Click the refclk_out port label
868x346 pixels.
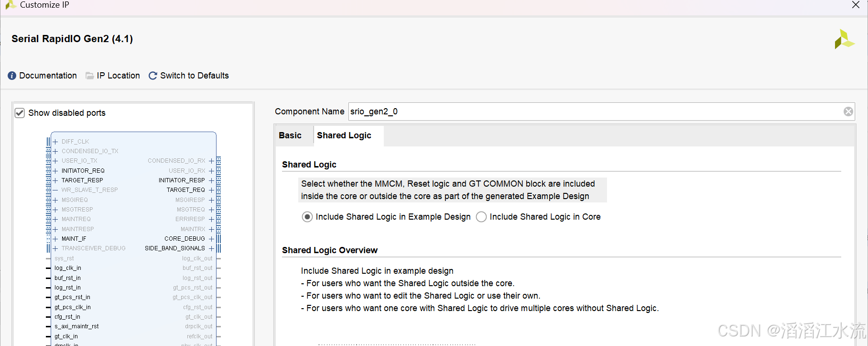tap(200, 336)
